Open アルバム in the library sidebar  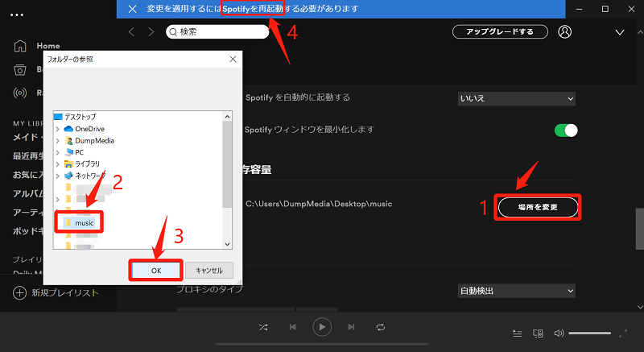(x=28, y=193)
